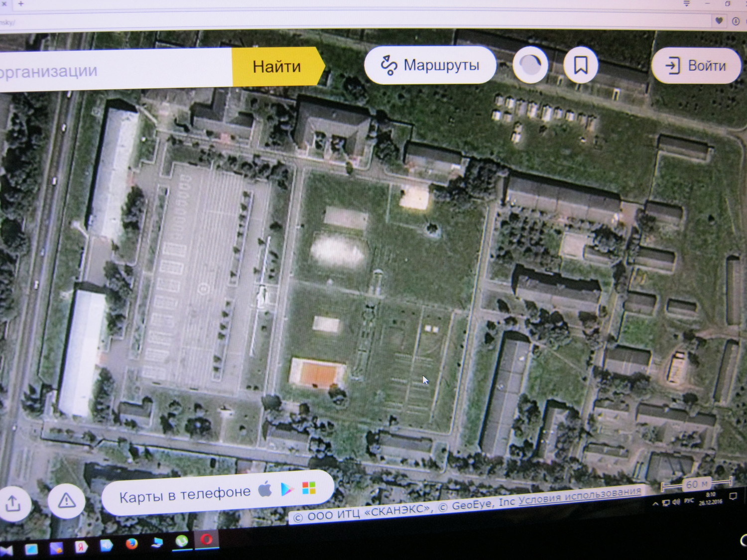
Task: Click the share upload icon
Action: [x=12, y=503]
